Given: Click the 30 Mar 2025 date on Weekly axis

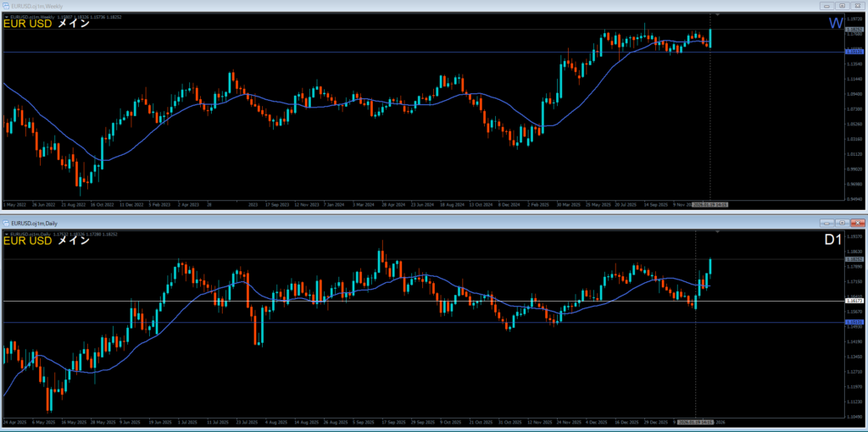Looking at the screenshot, I should click(569, 204).
